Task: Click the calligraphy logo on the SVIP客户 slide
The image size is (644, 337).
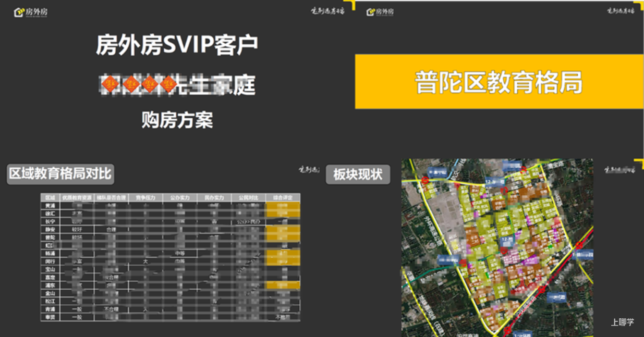Action: click(328, 11)
